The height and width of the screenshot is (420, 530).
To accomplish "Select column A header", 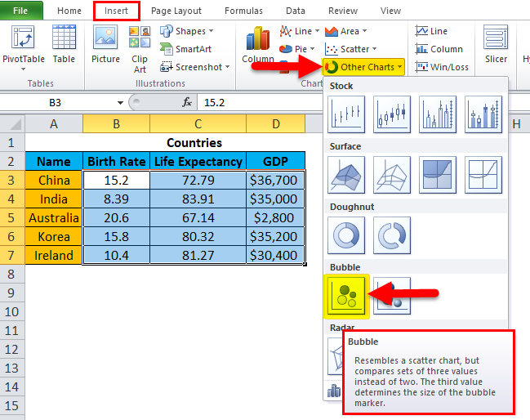I will point(54,123).
